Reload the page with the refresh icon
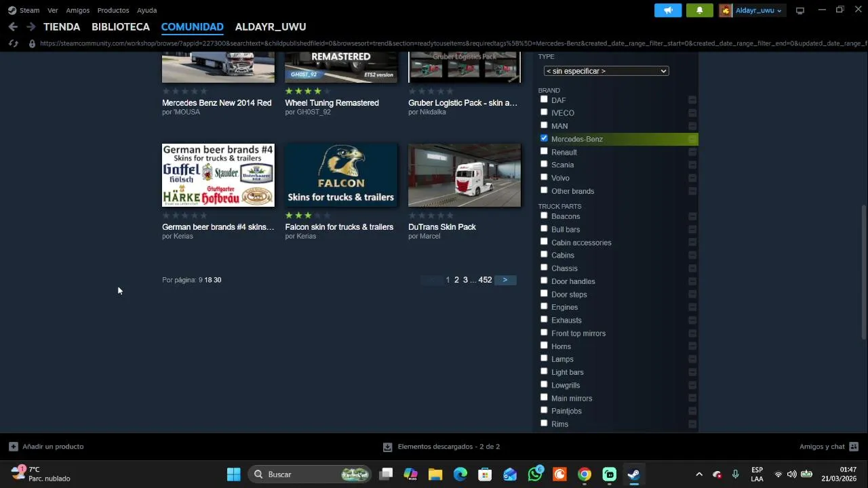The width and height of the screenshot is (868, 488). (x=13, y=43)
